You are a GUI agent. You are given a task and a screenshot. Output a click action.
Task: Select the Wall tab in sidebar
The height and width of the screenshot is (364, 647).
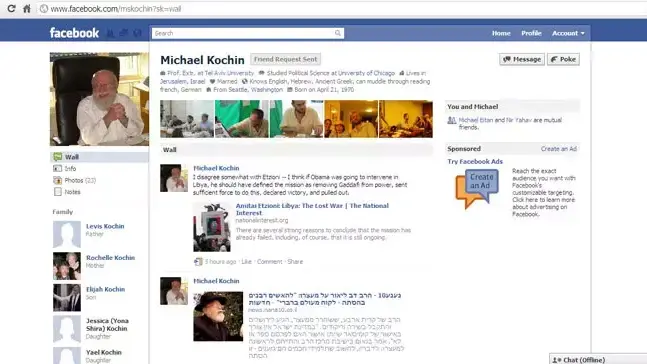coord(99,157)
